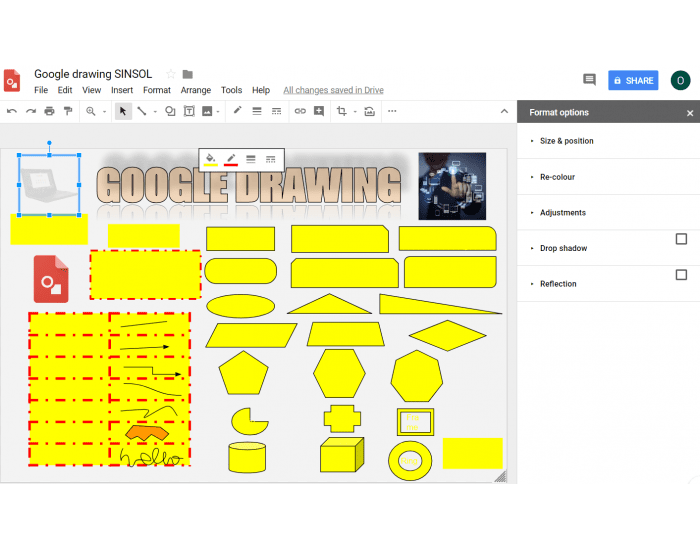Expand the Size & position section

tap(567, 141)
